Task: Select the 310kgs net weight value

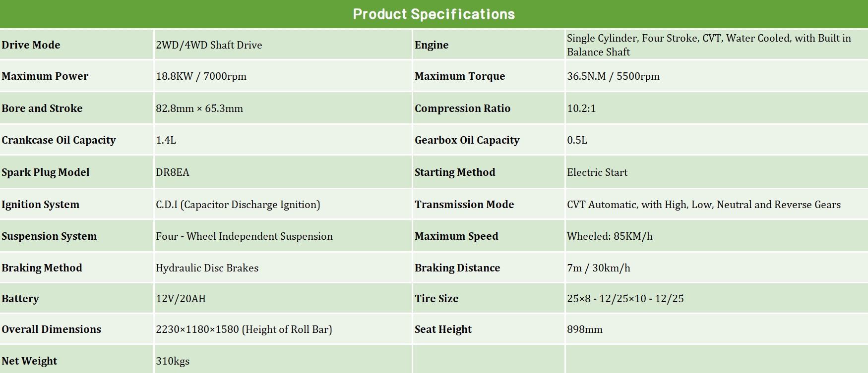Action: click(x=173, y=361)
